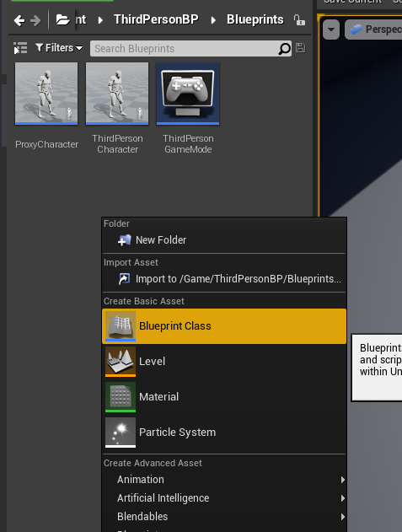Focus the Search Blueprints field
The height and width of the screenshot is (532, 402).
point(190,49)
